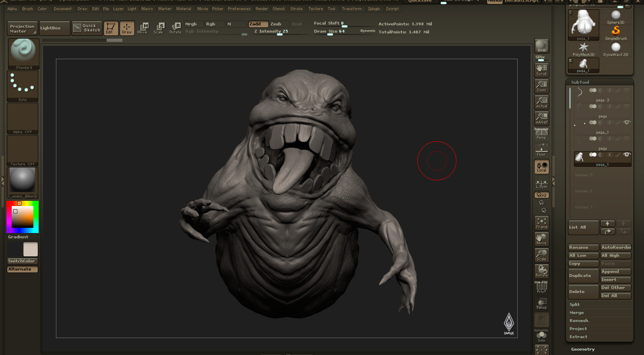Select the PolyMesh3D star tool

(584, 49)
